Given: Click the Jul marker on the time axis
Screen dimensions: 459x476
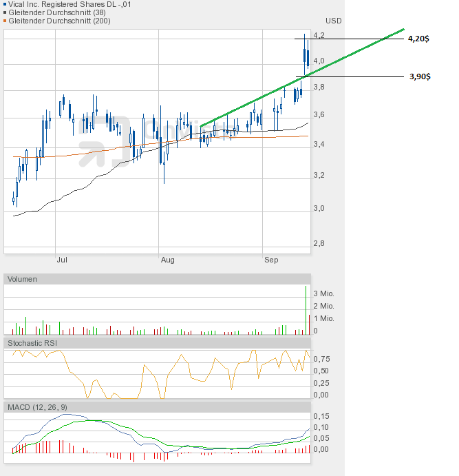Looking at the screenshot, I should [62, 260].
